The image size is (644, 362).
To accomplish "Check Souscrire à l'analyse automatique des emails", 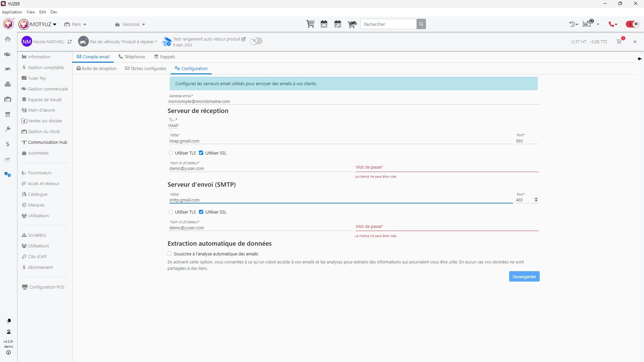I will (x=170, y=254).
